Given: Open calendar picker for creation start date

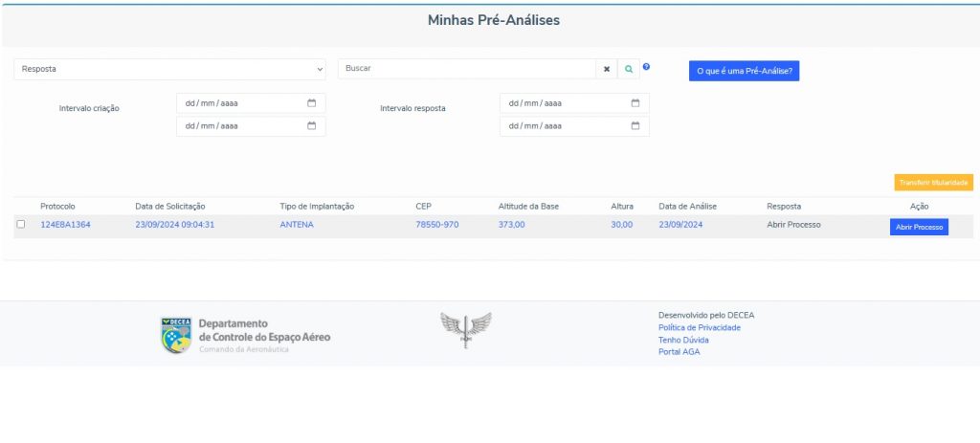Looking at the screenshot, I should 312,103.
